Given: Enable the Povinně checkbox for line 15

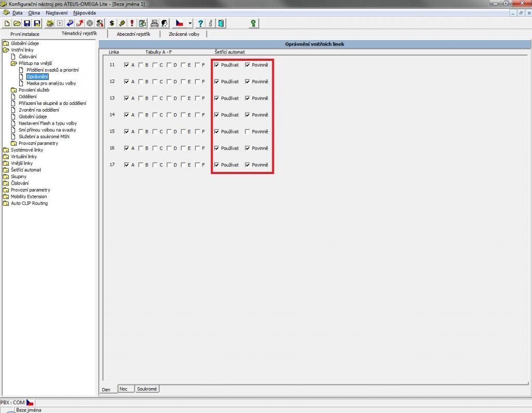Looking at the screenshot, I should click(x=248, y=131).
